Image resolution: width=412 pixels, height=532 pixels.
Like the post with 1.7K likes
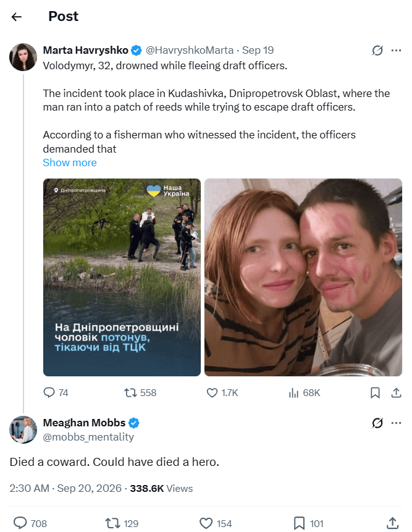click(222, 392)
